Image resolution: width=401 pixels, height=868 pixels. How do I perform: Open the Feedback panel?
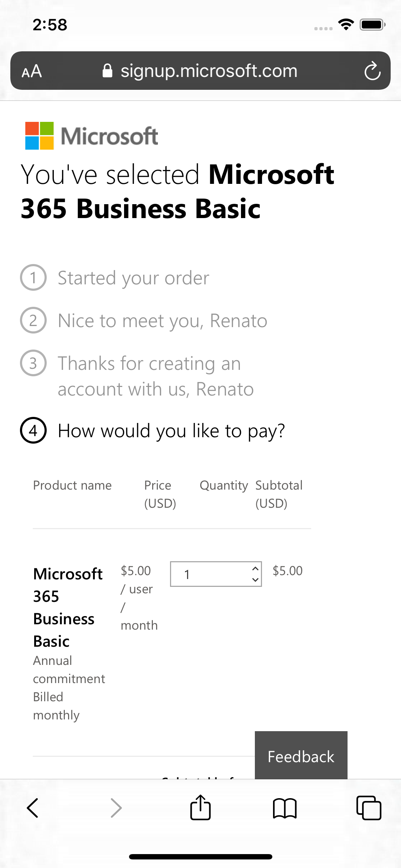(x=300, y=756)
